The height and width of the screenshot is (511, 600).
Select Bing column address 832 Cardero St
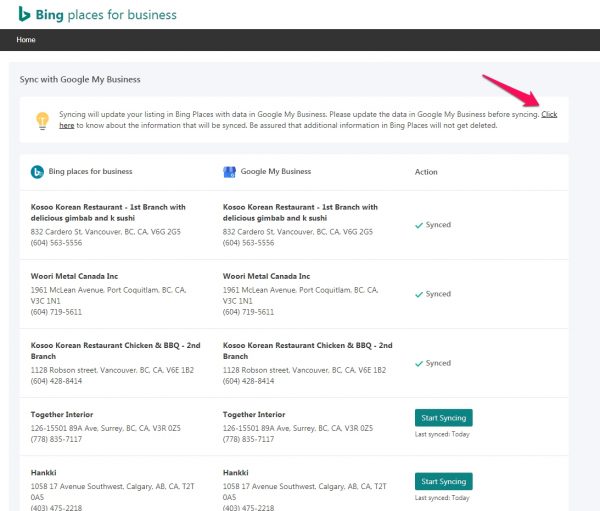106,232
